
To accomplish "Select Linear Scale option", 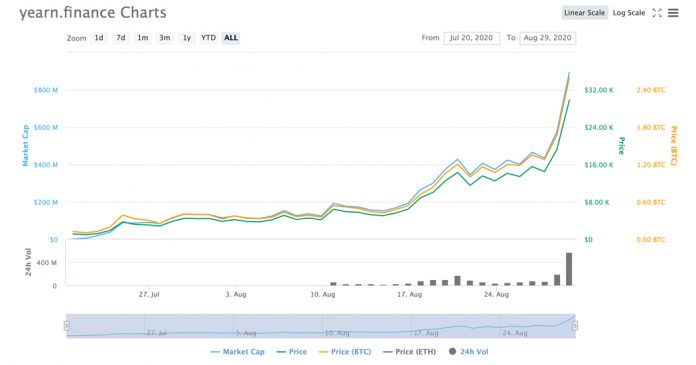I will [584, 13].
